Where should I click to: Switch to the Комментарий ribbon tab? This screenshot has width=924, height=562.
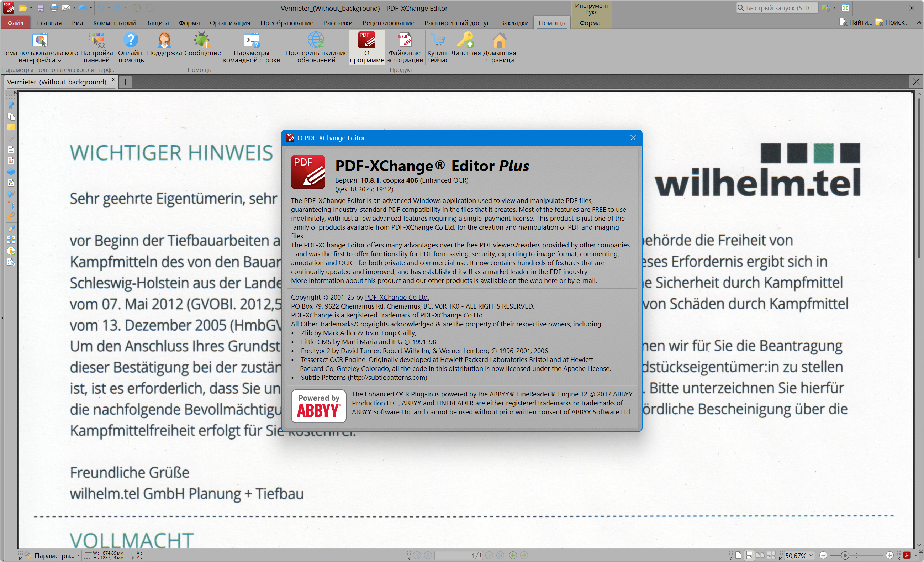(x=114, y=23)
